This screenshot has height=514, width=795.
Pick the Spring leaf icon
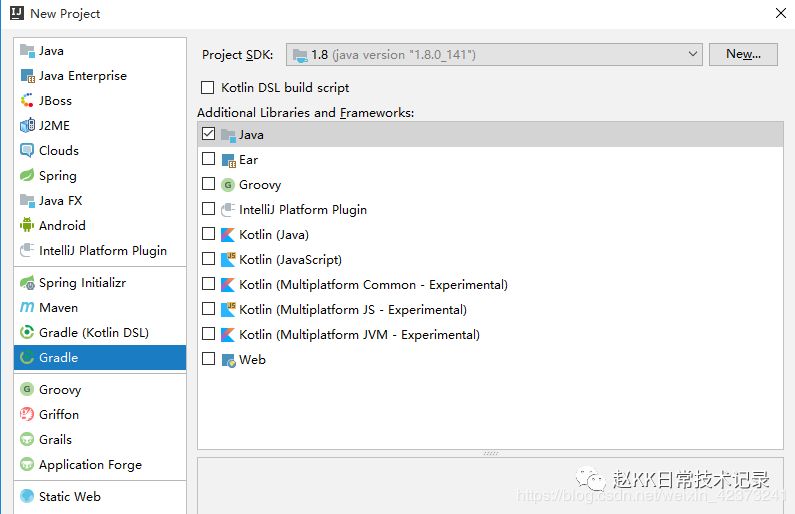(x=27, y=175)
